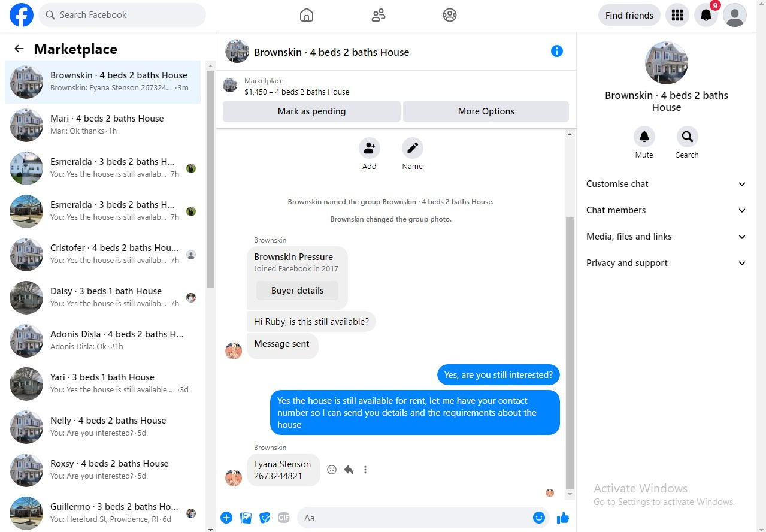Open the apps grid menu icon

pyautogui.click(x=677, y=15)
